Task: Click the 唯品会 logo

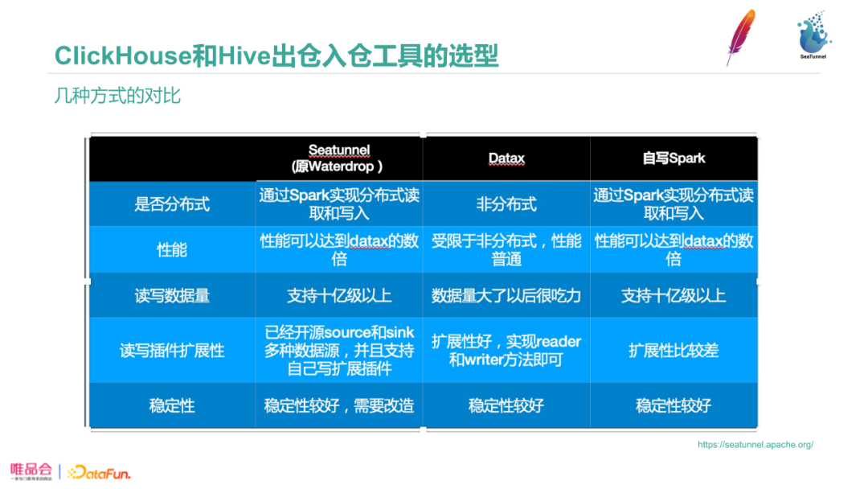Action: pos(31,471)
